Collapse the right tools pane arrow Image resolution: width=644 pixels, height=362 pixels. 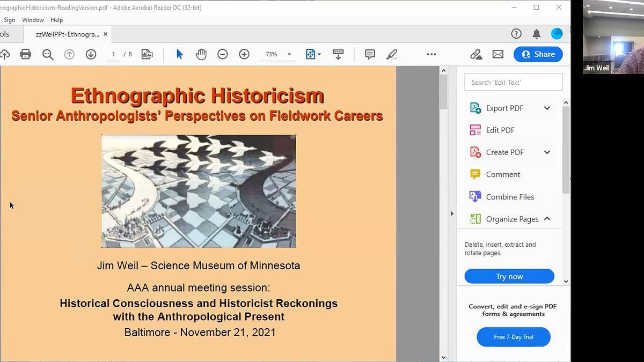pos(452,213)
